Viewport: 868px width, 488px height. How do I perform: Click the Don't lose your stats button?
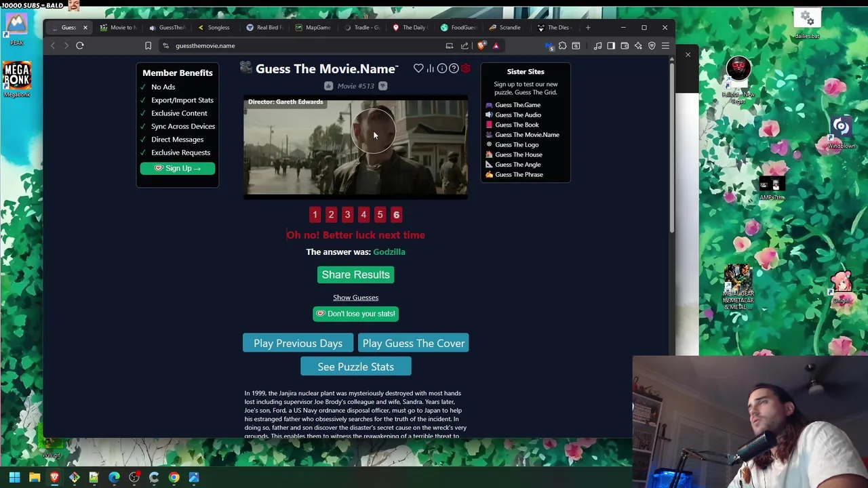[x=355, y=314]
